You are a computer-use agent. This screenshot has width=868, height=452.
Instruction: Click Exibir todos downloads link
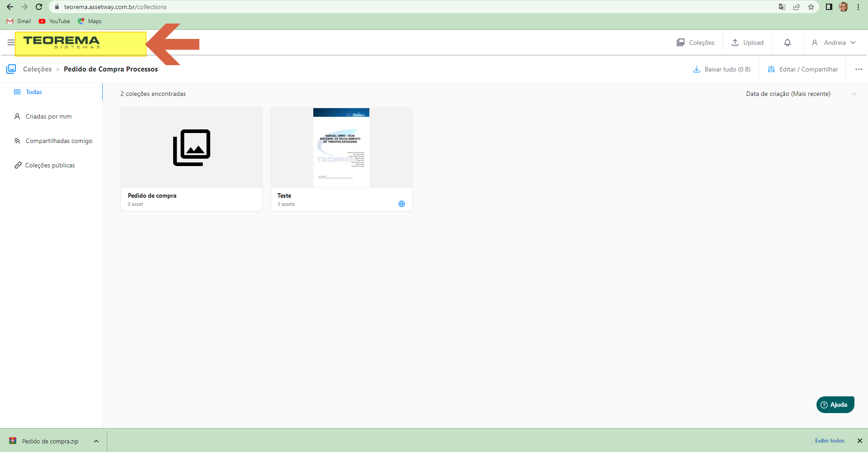[830, 441]
